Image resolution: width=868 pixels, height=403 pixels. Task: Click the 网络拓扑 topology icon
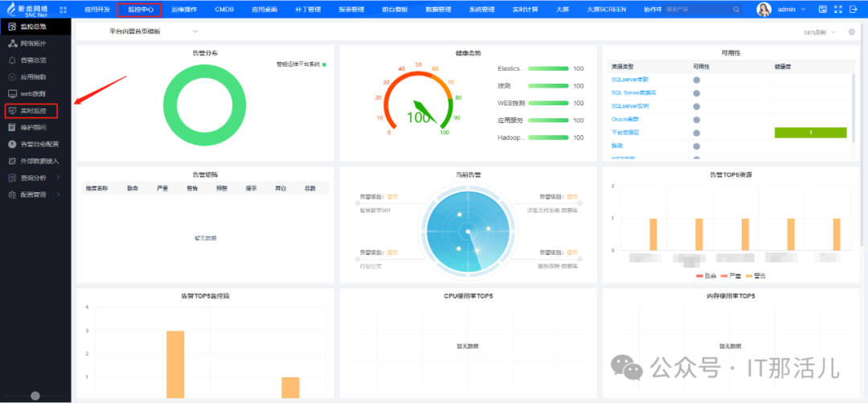(x=11, y=43)
